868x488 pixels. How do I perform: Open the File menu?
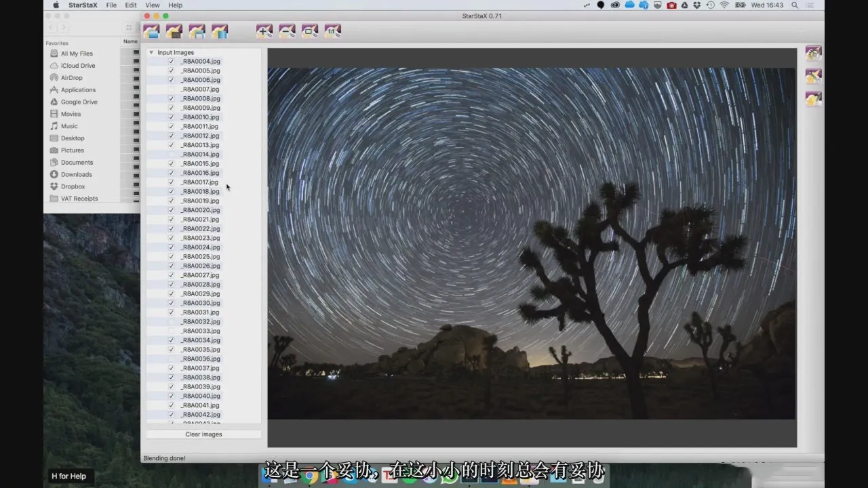(111, 5)
